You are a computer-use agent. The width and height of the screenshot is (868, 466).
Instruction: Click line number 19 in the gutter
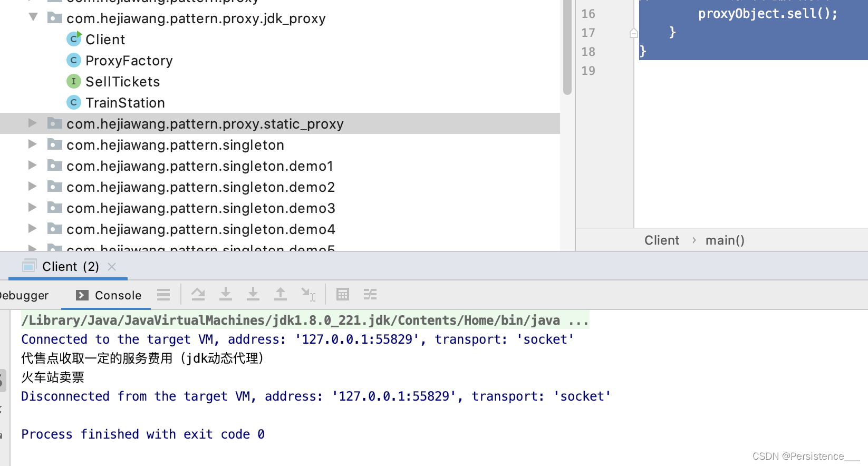coord(589,71)
